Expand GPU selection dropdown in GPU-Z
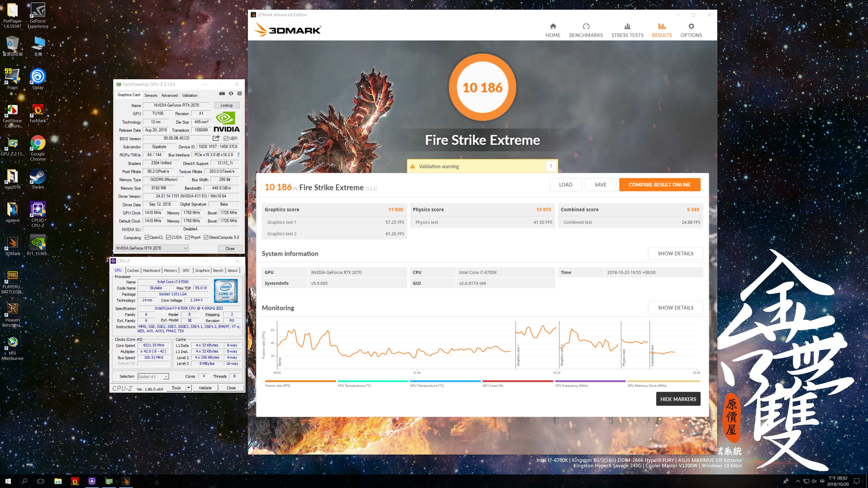This screenshot has height=488, width=868. coord(152,248)
